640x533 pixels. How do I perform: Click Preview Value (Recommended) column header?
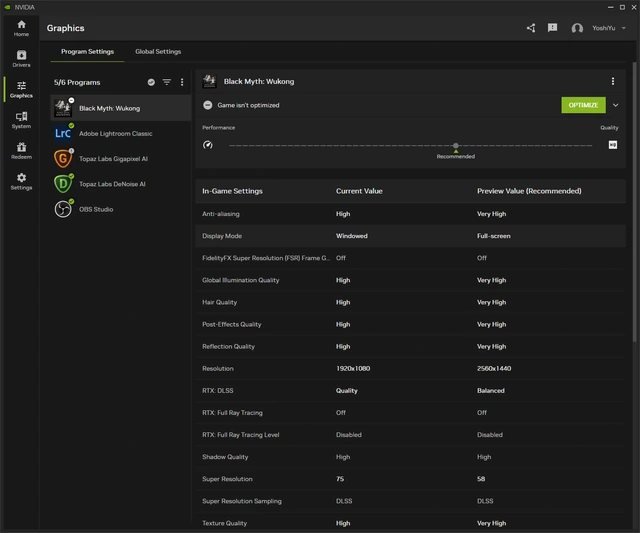pos(529,191)
